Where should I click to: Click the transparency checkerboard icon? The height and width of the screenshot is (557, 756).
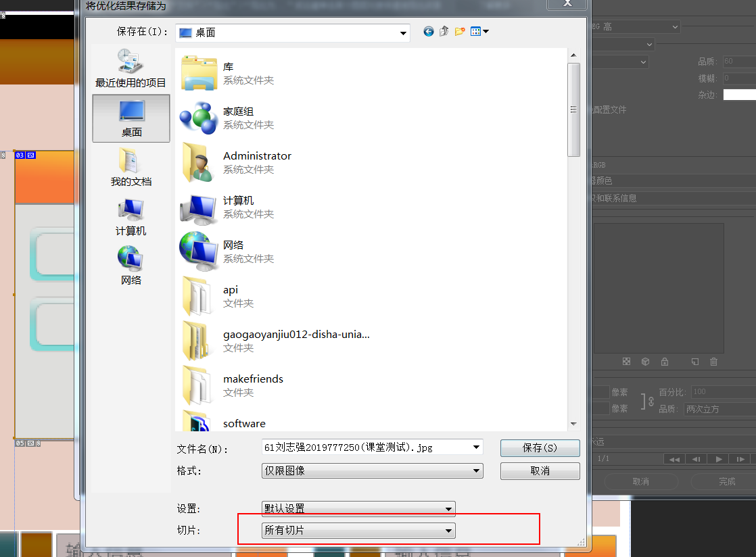626,362
